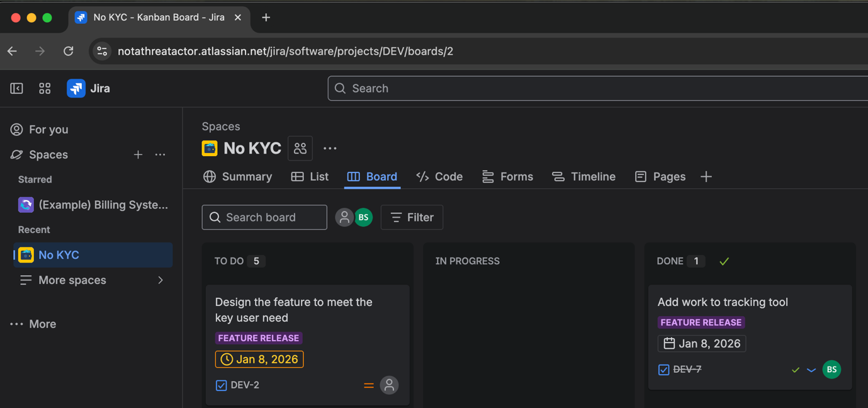Expand the More spaces chevron
868x408 pixels.
(x=161, y=280)
